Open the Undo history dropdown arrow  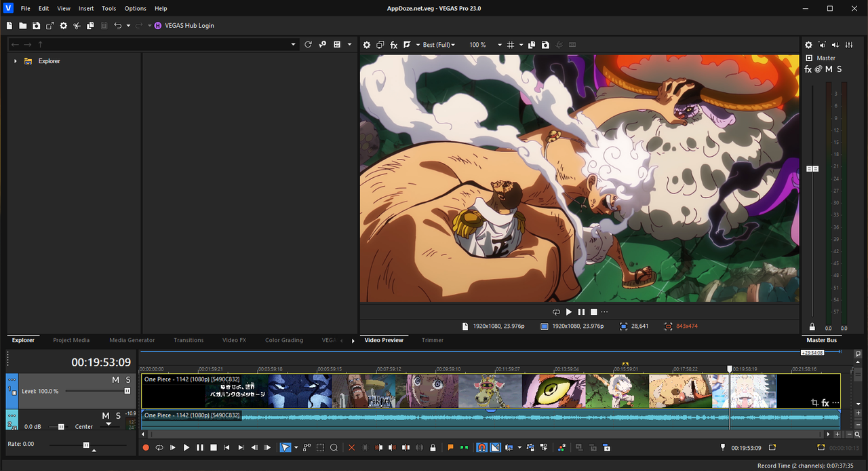click(128, 26)
